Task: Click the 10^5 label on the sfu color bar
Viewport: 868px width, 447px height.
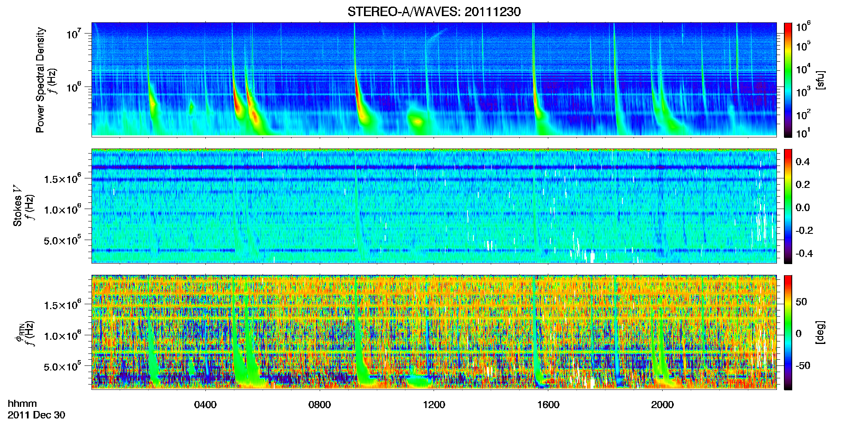Action: point(803,46)
